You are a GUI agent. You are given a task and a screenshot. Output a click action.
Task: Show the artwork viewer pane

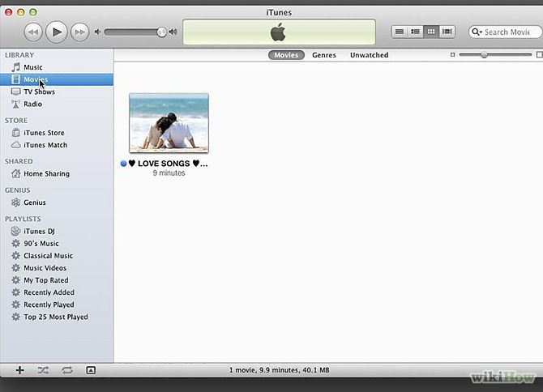(91, 370)
